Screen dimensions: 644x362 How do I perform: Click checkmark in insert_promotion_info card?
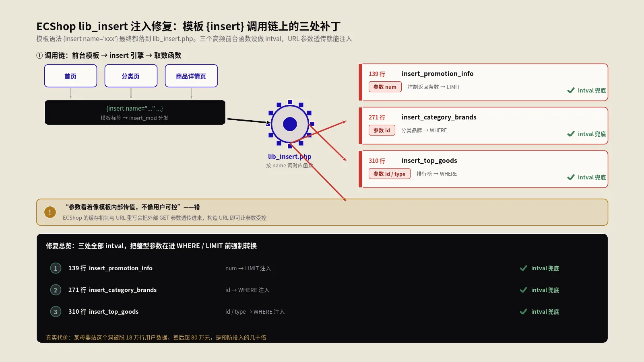[571, 90]
